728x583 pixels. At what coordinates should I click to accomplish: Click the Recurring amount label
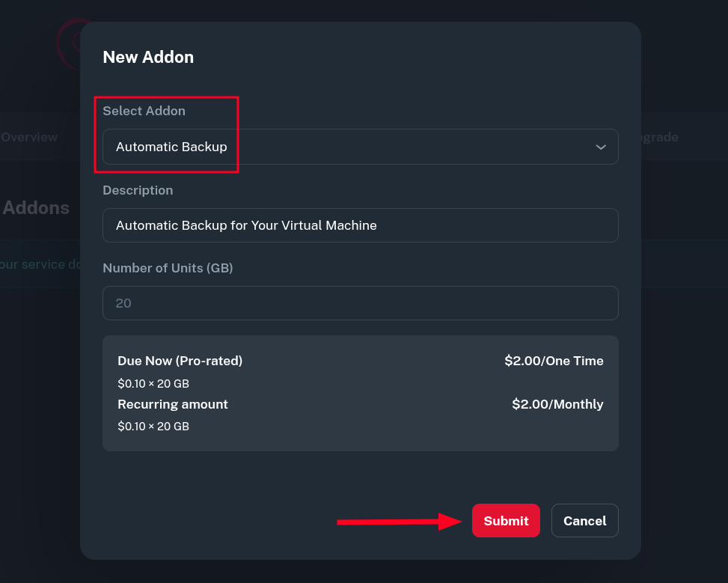(x=173, y=404)
